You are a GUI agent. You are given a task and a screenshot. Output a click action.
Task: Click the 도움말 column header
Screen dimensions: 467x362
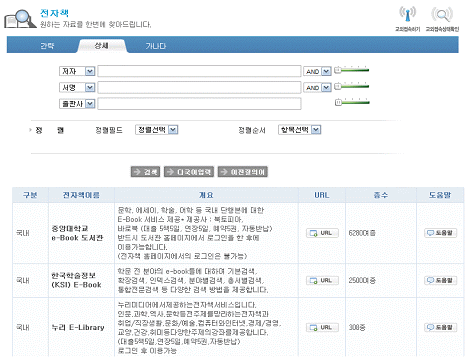[x=440, y=195]
